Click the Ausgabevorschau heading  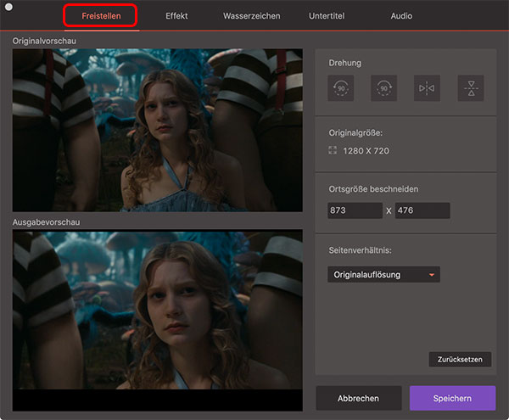point(46,222)
